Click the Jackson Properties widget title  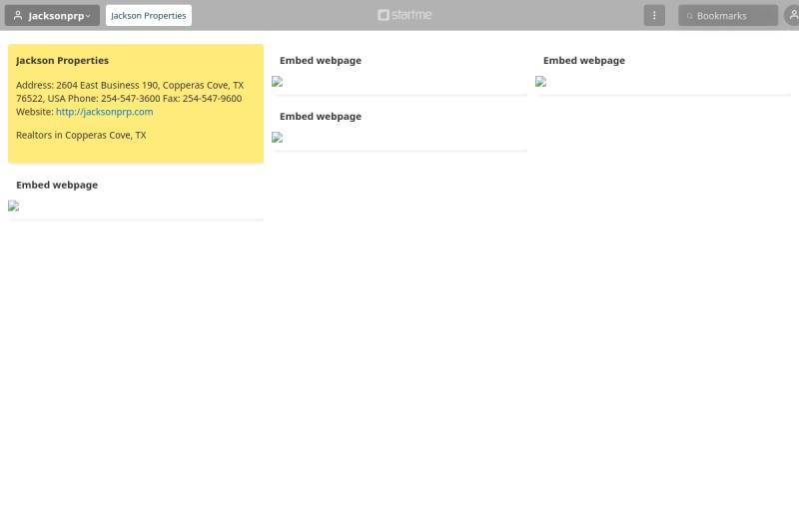coord(62,60)
